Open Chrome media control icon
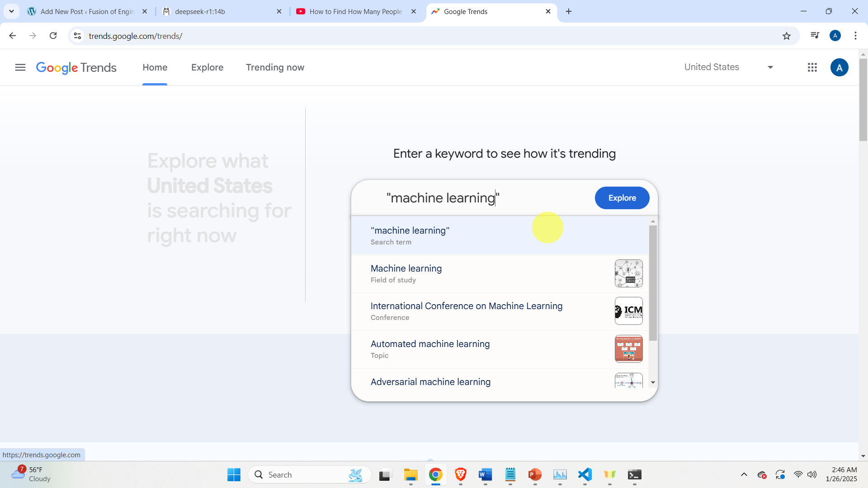868x488 pixels. tap(815, 36)
